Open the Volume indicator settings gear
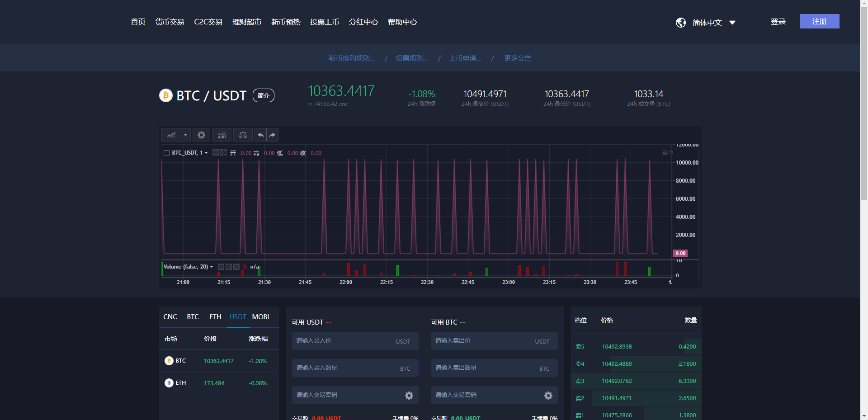 [229, 267]
